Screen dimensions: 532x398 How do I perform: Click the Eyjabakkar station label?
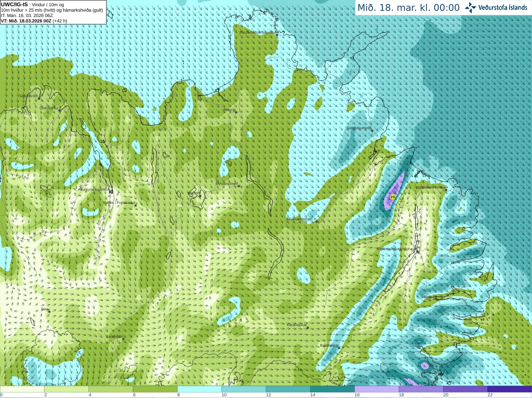tap(329, 345)
